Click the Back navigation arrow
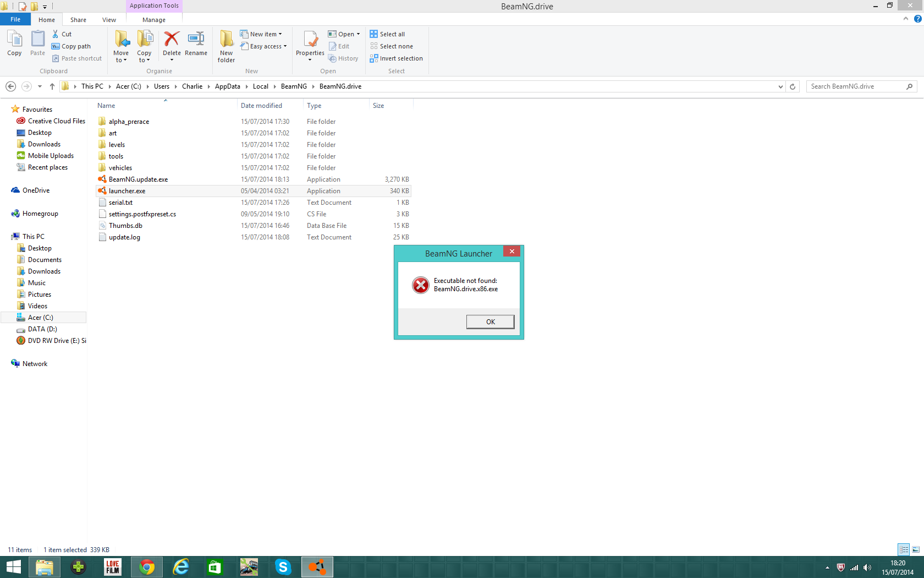This screenshot has height=578, width=924. pyautogui.click(x=10, y=86)
